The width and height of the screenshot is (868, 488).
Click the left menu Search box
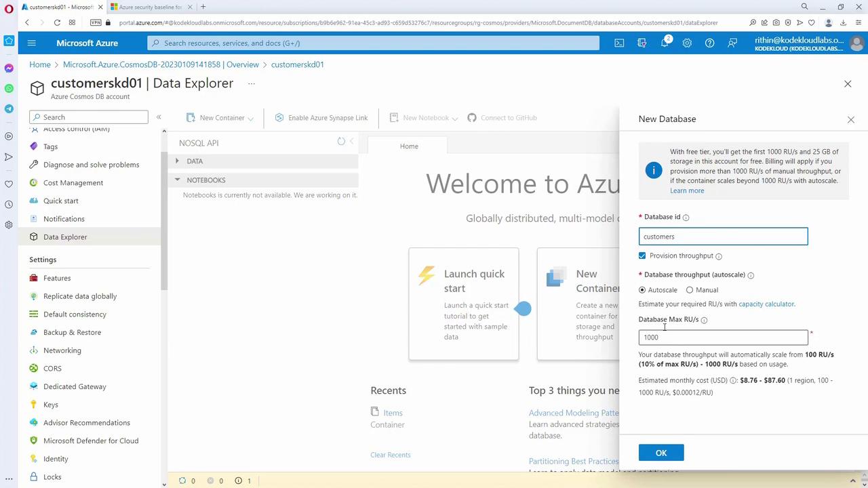[89, 117]
